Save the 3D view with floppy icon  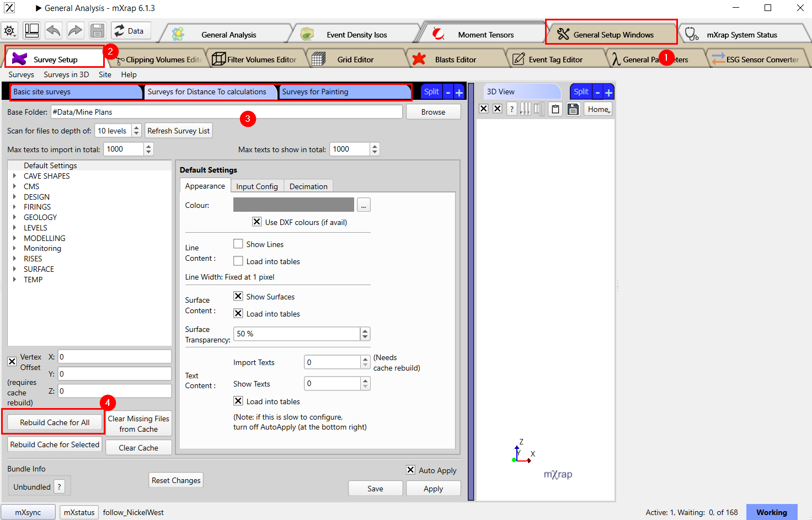point(573,109)
